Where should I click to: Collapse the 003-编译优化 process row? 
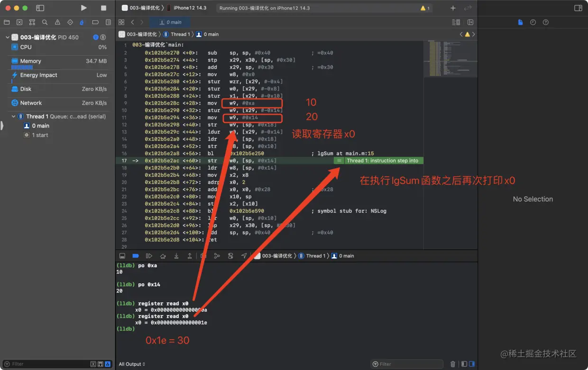[x=7, y=37]
